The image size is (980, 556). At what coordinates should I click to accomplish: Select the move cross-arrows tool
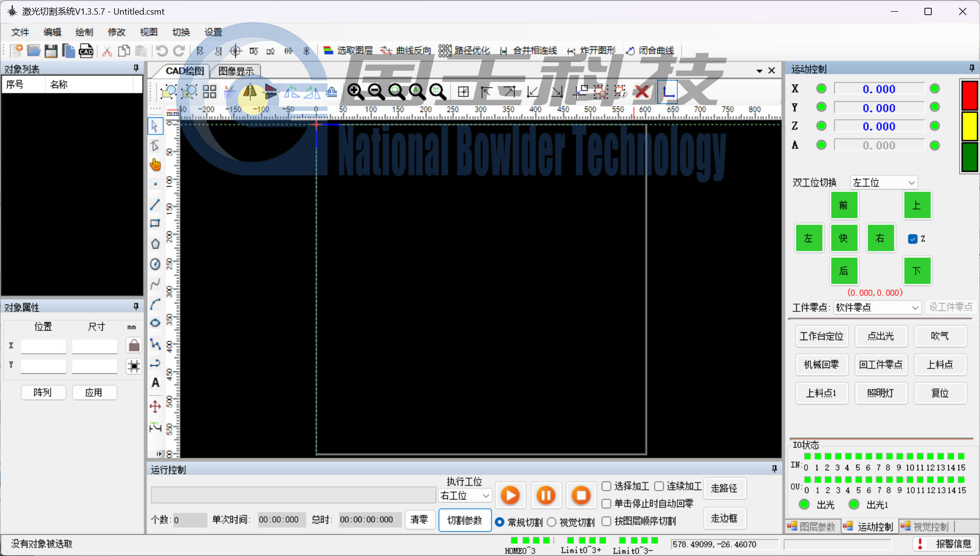pos(155,406)
